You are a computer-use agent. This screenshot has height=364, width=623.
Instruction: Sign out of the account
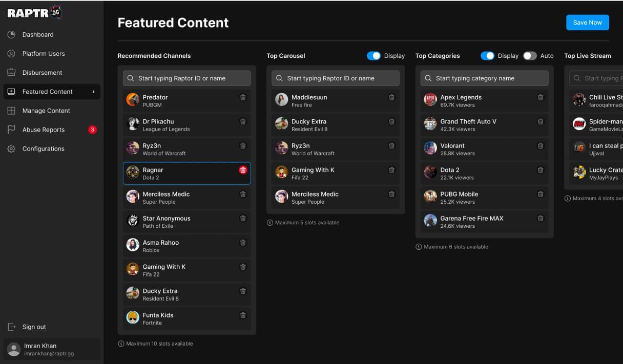(x=27, y=327)
